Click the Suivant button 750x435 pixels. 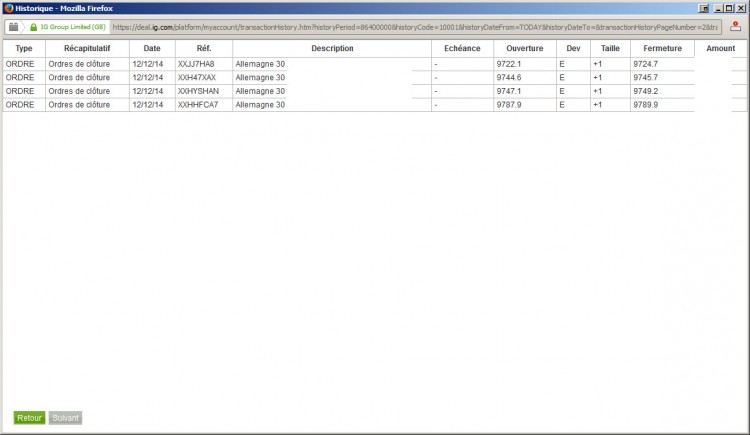point(66,418)
